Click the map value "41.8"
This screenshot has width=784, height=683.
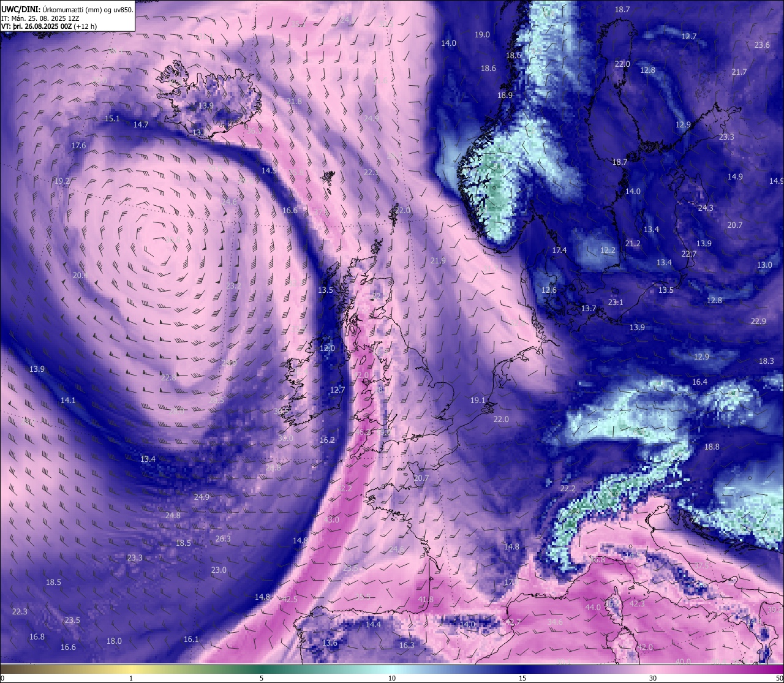point(425,600)
